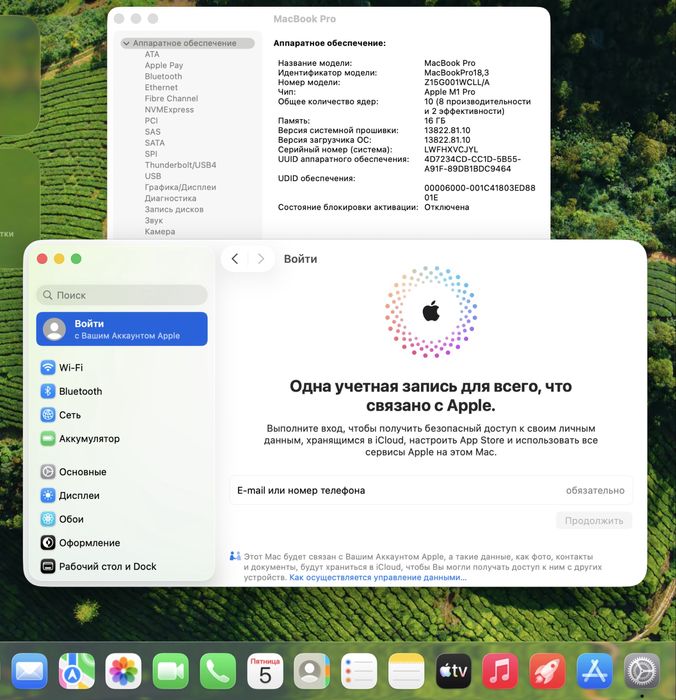The image size is (676, 700).
Task: Open Music app in the Dock
Action: (501, 671)
